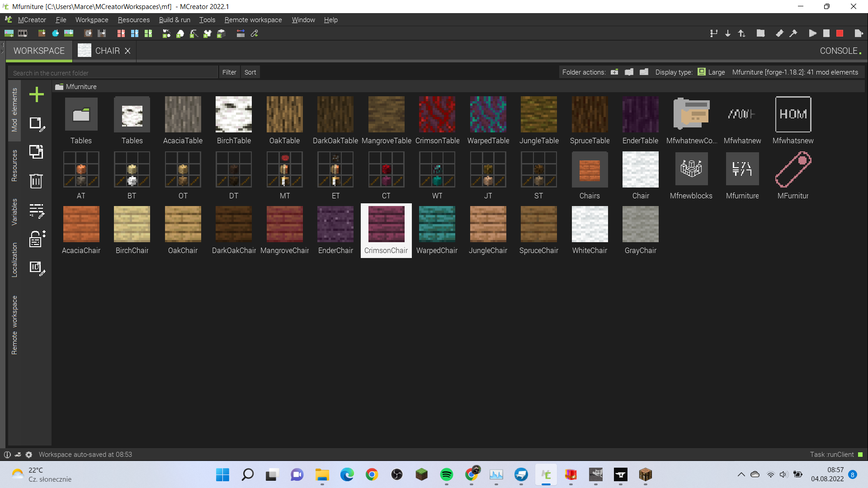This screenshot has height=488, width=868.
Task: Open the CONSOLE panel
Action: pos(840,51)
